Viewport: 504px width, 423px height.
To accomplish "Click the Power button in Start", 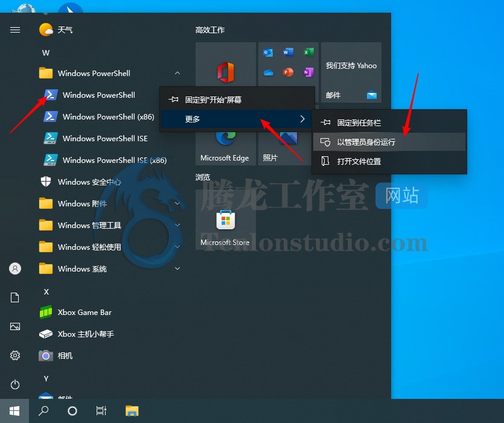I will [x=14, y=384].
